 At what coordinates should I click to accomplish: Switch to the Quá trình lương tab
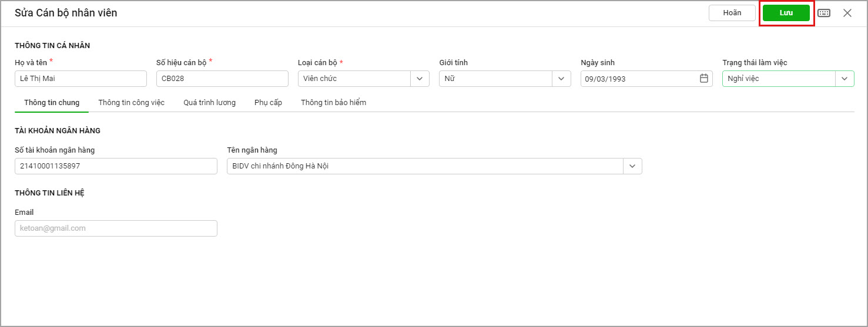pyautogui.click(x=209, y=103)
